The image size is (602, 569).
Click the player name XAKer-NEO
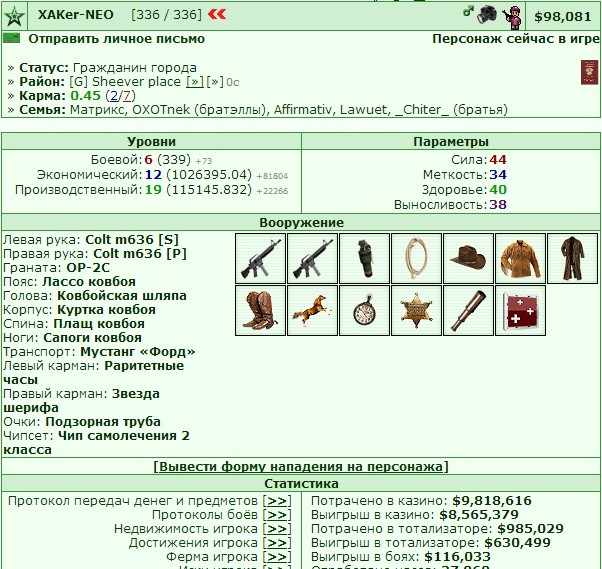76,15
